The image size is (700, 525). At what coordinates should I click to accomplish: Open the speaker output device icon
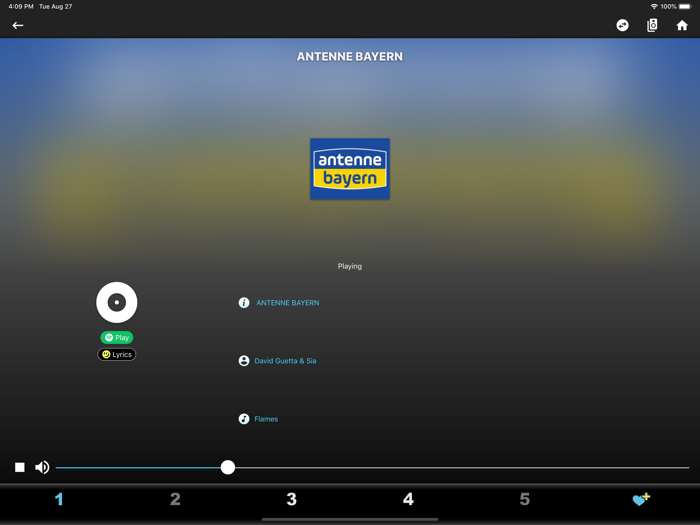tap(652, 25)
